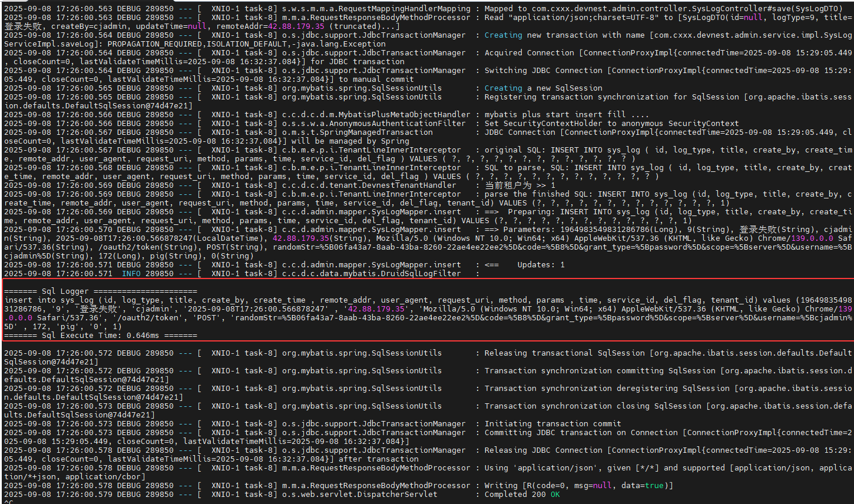The image size is (854, 504).
Task: Click the "当前租户为 >> 1" log message
Action: [519, 185]
